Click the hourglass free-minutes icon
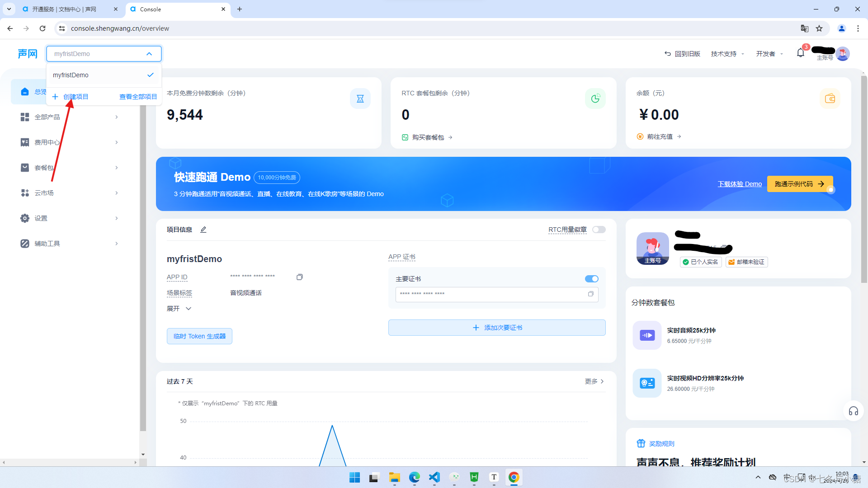 [360, 99]
